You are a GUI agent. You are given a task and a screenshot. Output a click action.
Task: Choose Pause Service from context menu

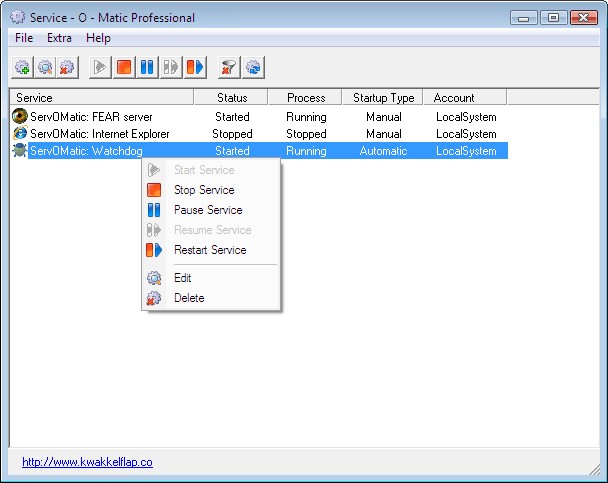coord(208,210)
